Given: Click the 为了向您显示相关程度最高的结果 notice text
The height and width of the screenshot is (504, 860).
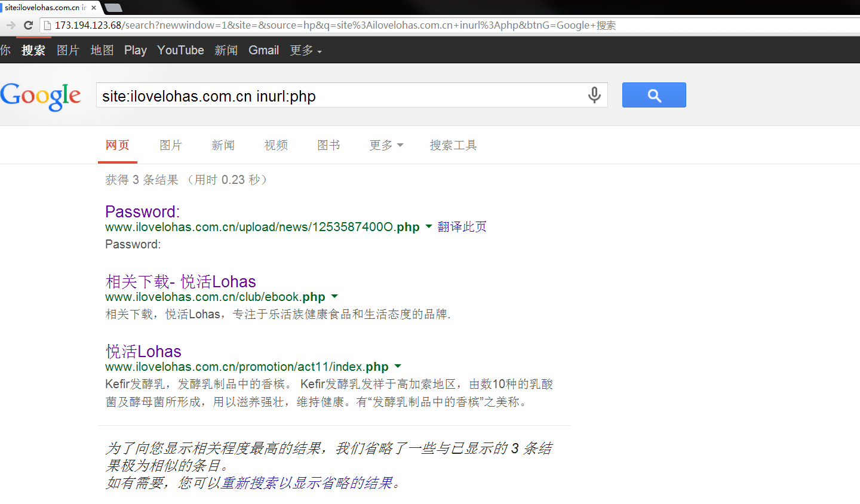Looking at the screenshot, I should [x=328, y=456].
